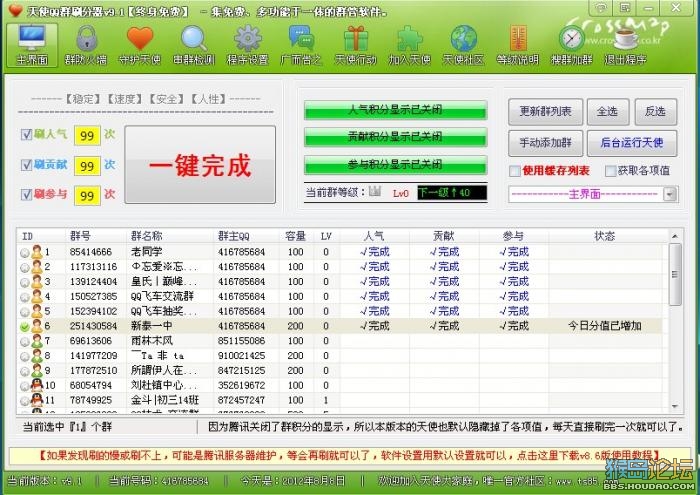Click the avatar icon for group 139124404
The image size is (700, 495).
[37, 281]
